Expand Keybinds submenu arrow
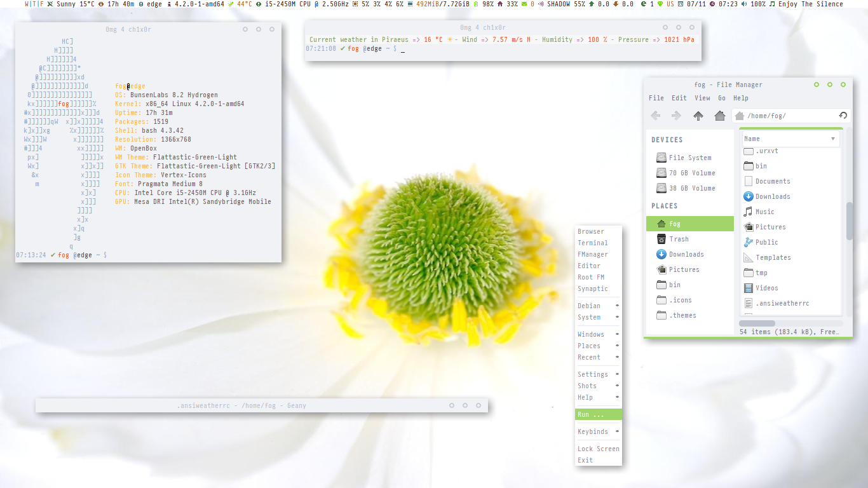868x488 pixels. point(617,431)
